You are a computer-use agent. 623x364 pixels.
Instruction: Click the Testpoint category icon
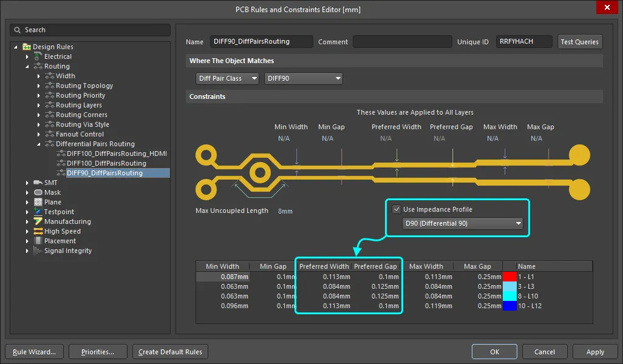click(38, 212)
